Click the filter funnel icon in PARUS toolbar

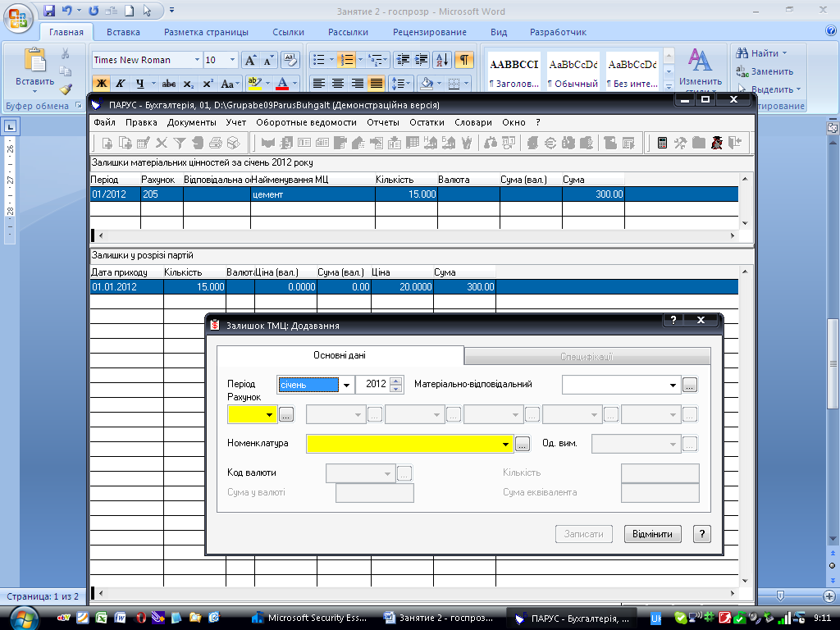(180, 143)
